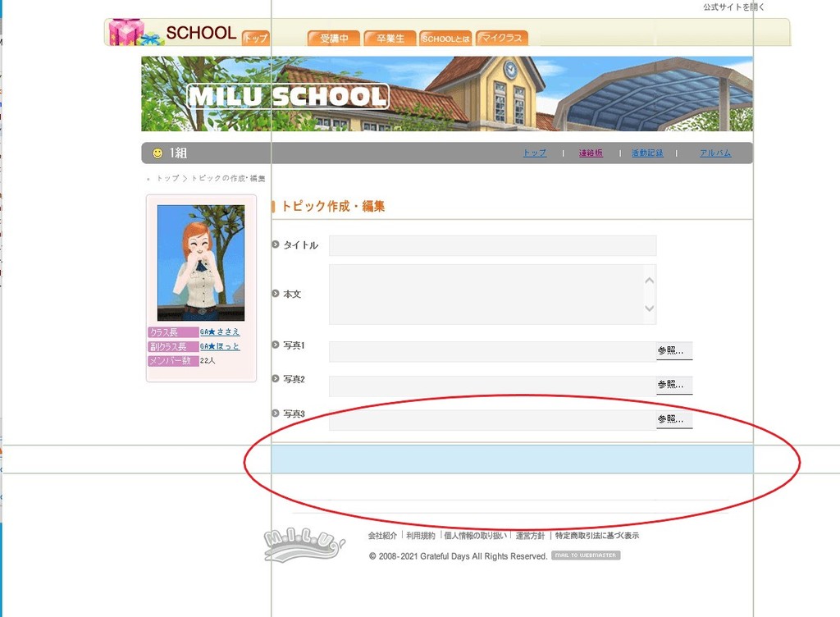Click the class leader GA★ささえ link
The width and height of the screenshot is (840, 617).
220,332
